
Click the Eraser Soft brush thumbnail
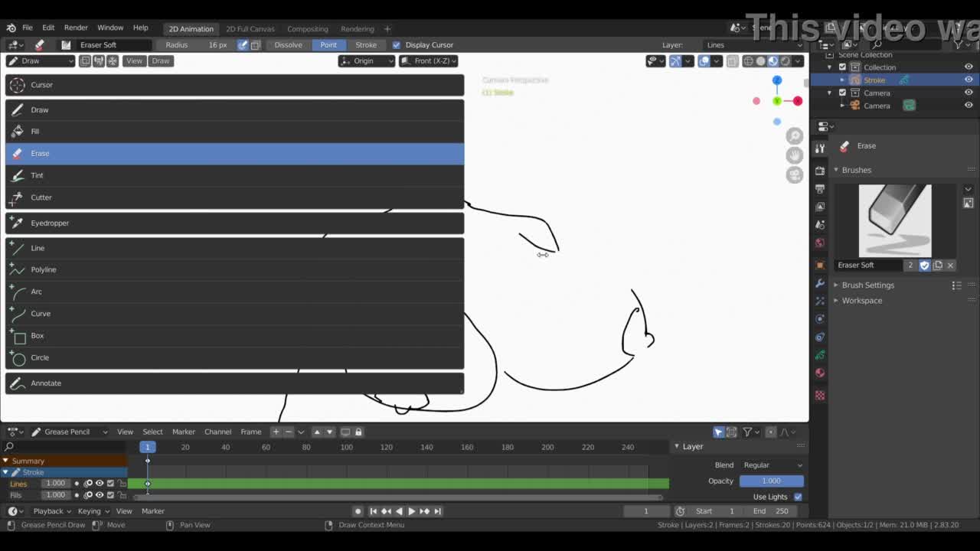[x=895, y=220]
